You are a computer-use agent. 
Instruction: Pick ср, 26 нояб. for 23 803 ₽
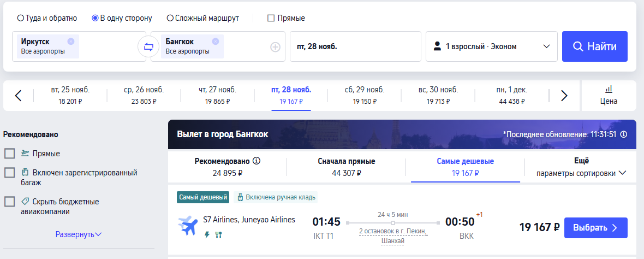point(144,96)
